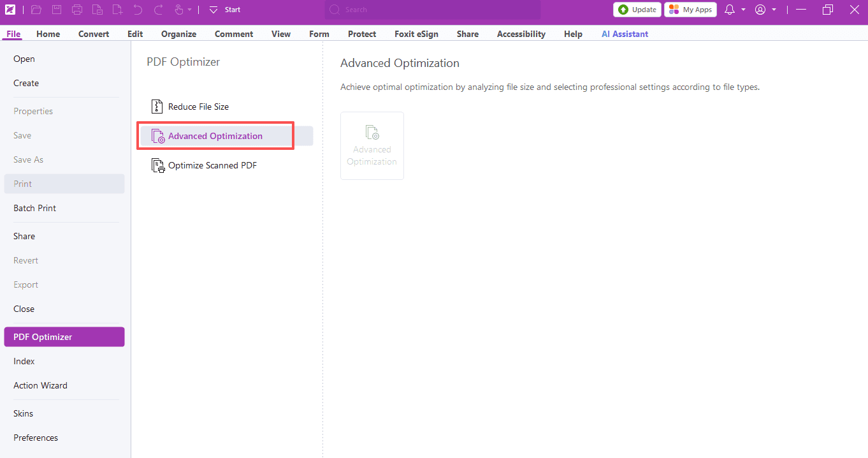Click the Print icon in quick access toolbar
The height and width of the screenshot is (458, 868).
coord(77,10)
